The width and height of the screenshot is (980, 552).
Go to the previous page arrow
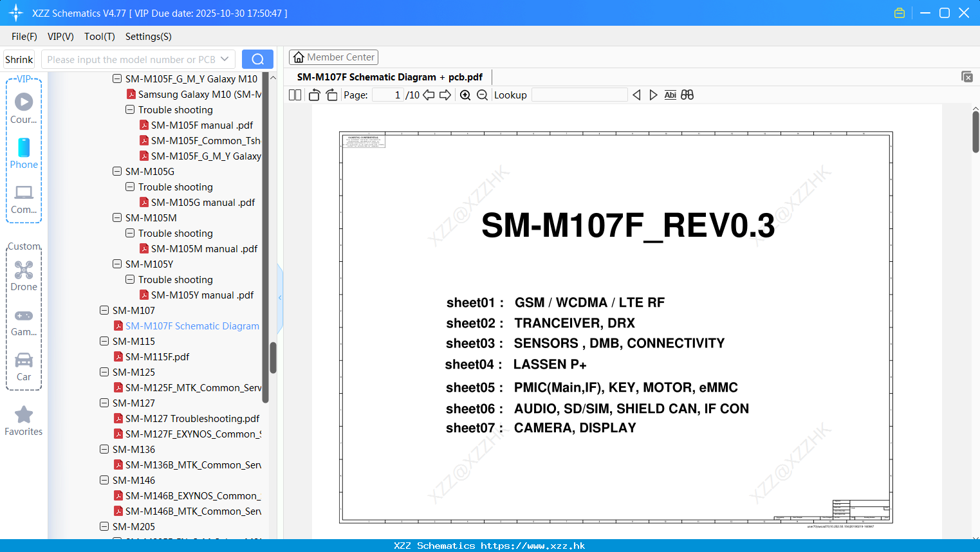pyautogui.click(x=429, y=95)
